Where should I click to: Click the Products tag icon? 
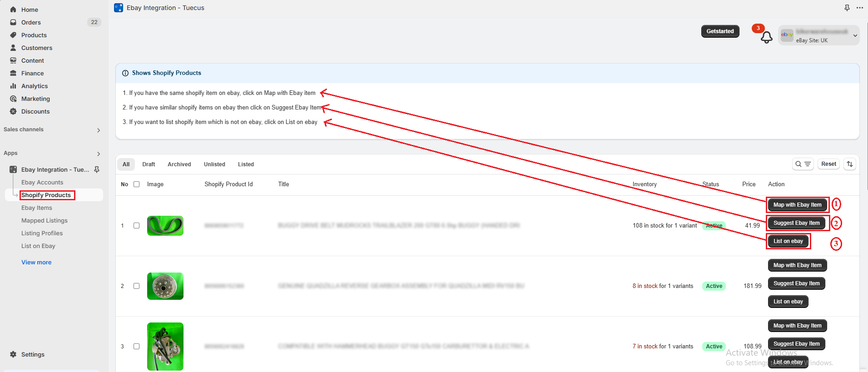[13, 35]
